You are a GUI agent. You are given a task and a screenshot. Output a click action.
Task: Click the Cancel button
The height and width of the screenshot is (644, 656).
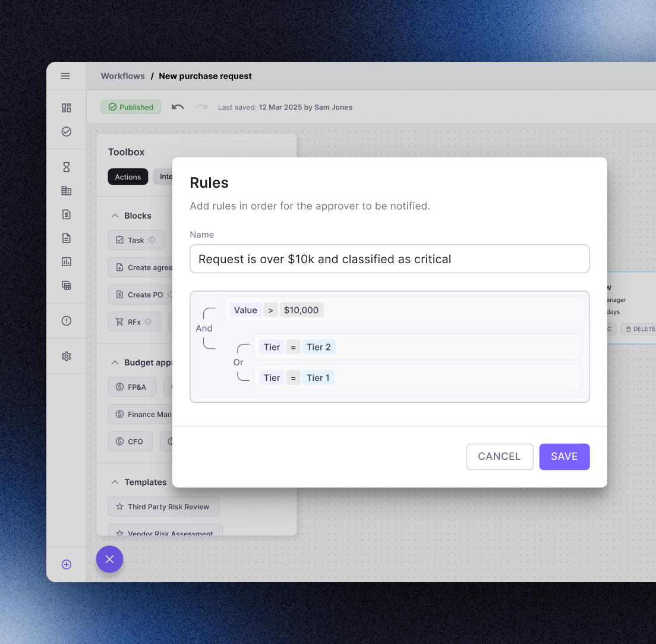pos(500,457)
